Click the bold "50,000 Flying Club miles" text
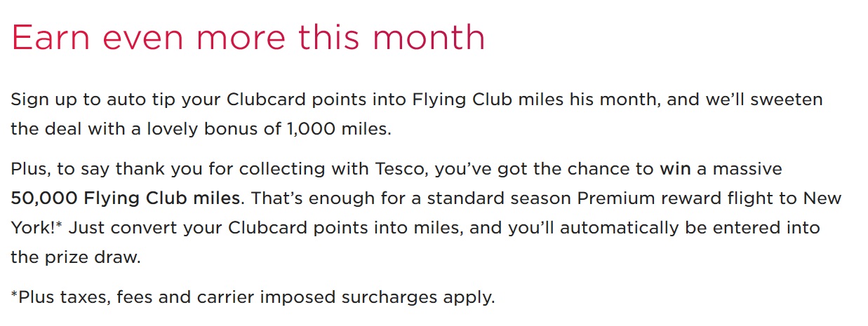This screenshot has width=868, height=326. [126, 198]
